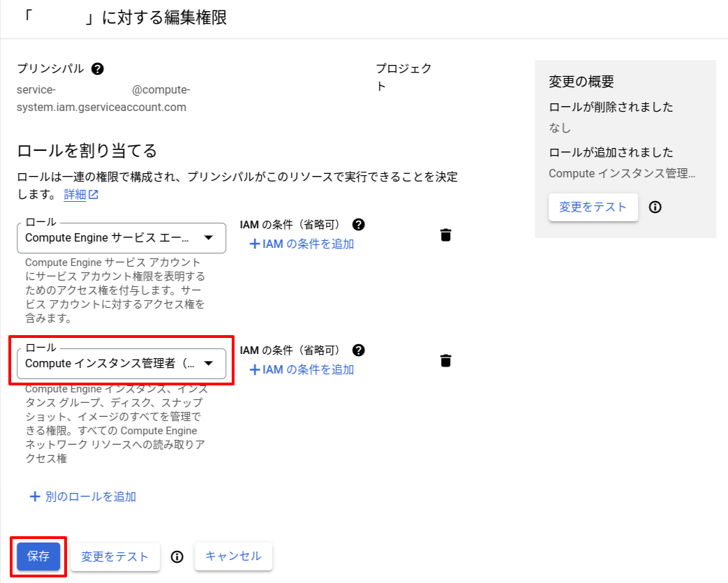Delete the Compute Engine サービス エージェント role
This screenshot has width=728, height=583.
pos(446,235)
